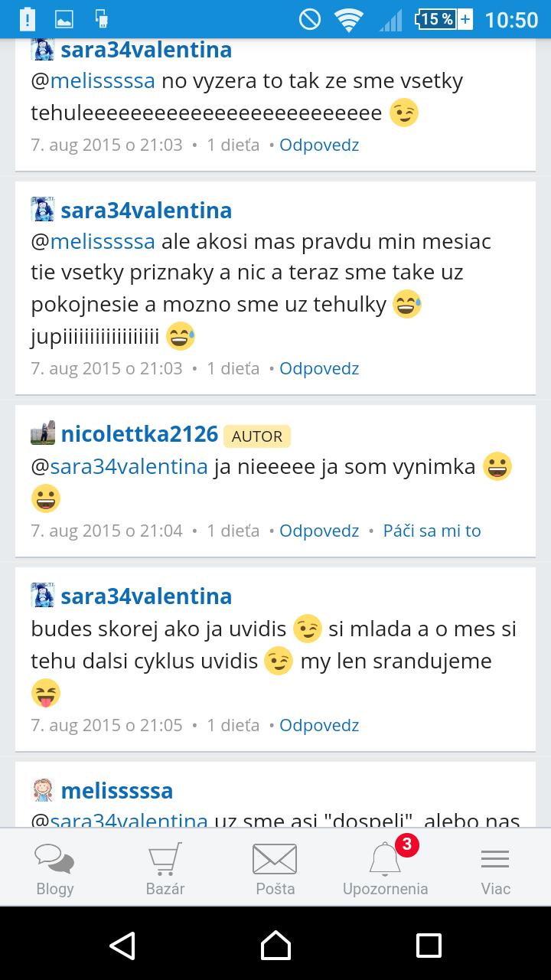
Task: Open the Viac hamburger menu
Action: coord(495,859)
